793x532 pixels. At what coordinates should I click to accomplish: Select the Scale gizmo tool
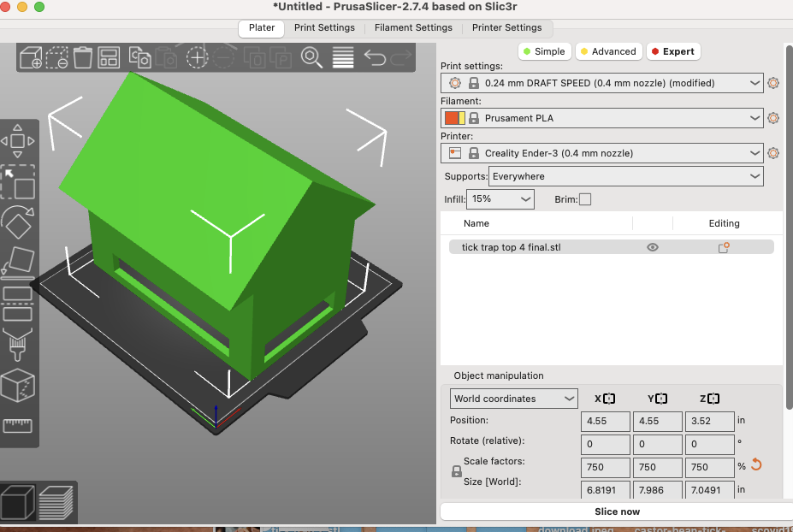click(x=18, y=182)
